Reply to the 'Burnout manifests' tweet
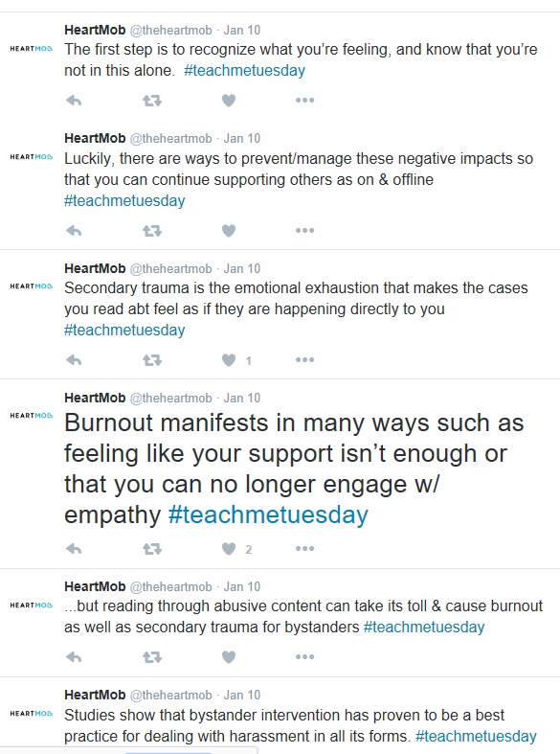The image size is (560, 754). 74,549
